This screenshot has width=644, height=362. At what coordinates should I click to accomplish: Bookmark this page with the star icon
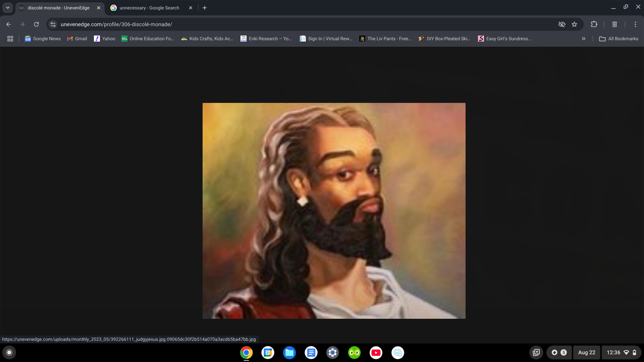(574, 24)
